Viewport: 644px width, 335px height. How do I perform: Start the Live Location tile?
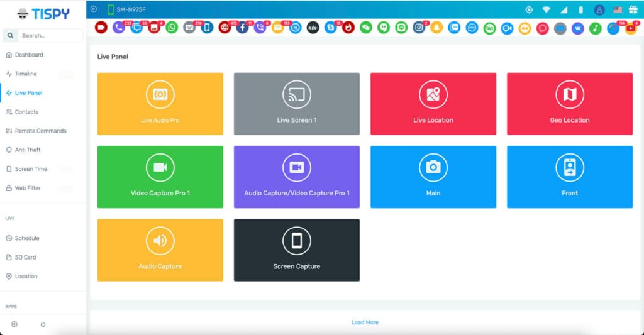click(x=433, y=104)
